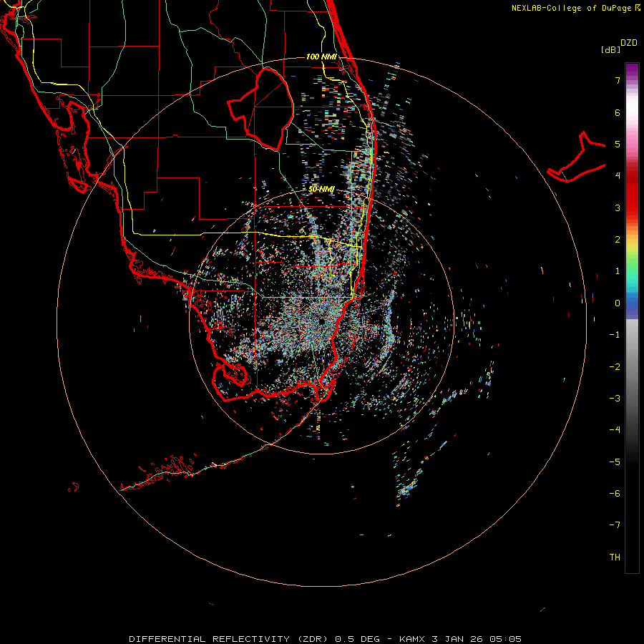The image size is (644, 644).
Task: Click the DZD product label above the scale
Action: [629, 43]
